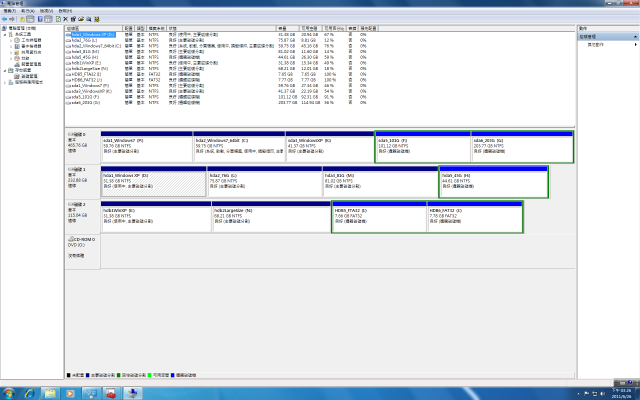Select the hda5_45G (H:) partition block

(493, 182)
